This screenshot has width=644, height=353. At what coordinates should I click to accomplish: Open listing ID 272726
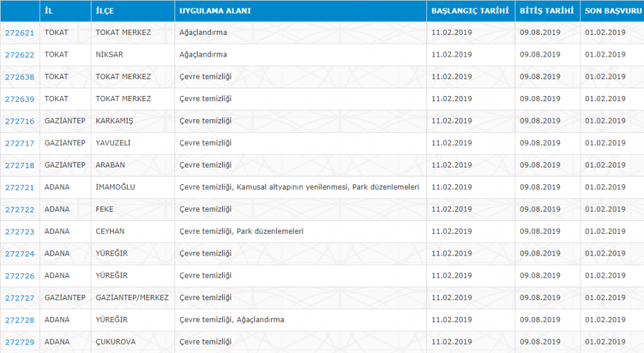click(x=20, y=276)
